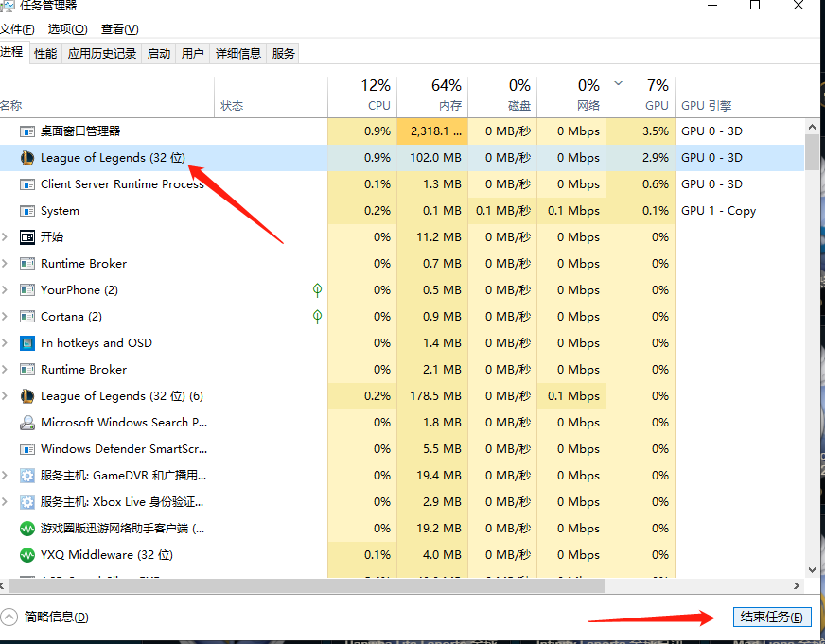Open the 文件(F) menu
Image resolution: width=825 pixels, height=644 pixels.
17,29
